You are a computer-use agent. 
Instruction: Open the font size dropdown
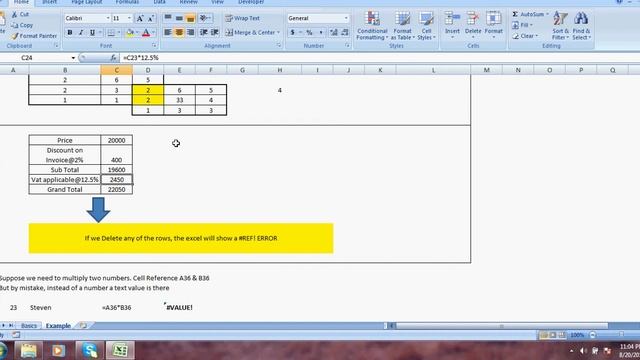click(x=129, y=18)
